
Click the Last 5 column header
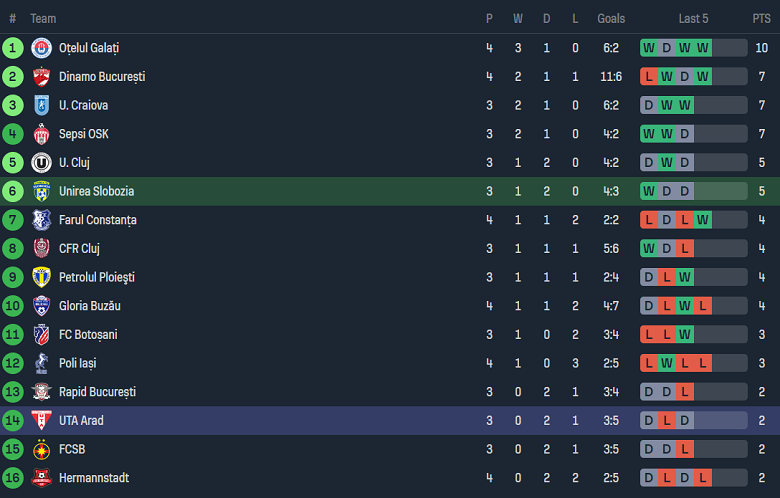693,18
